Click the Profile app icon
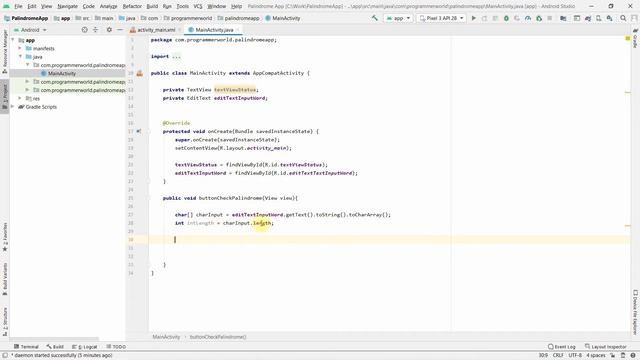This screenshot has width=640, height=360. (x=528, y=18)
